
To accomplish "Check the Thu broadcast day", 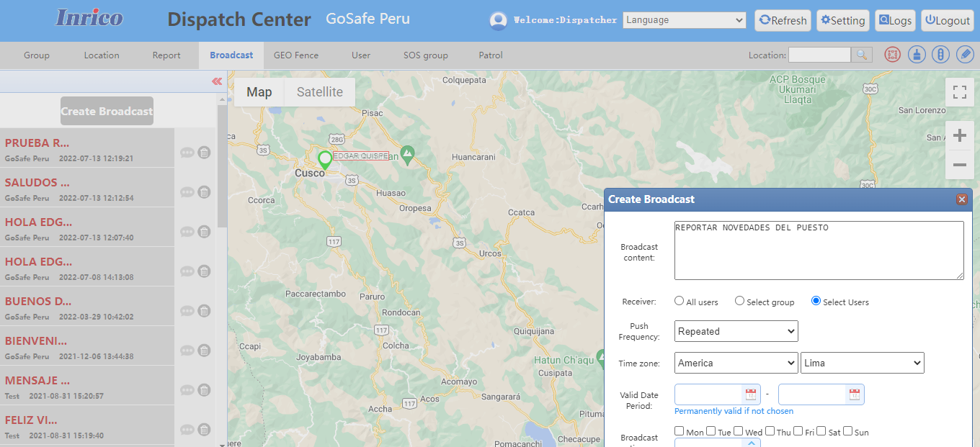I will 770,431.
